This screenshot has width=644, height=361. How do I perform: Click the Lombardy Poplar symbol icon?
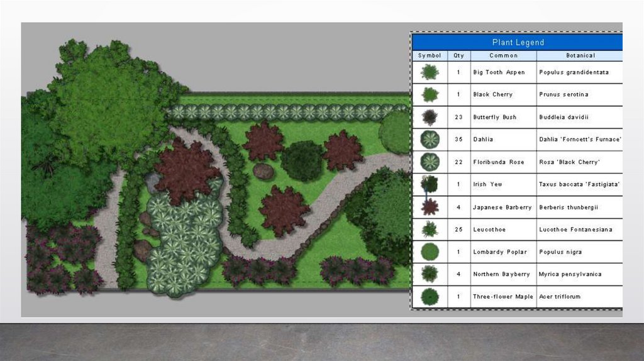[x=430, y=252]
